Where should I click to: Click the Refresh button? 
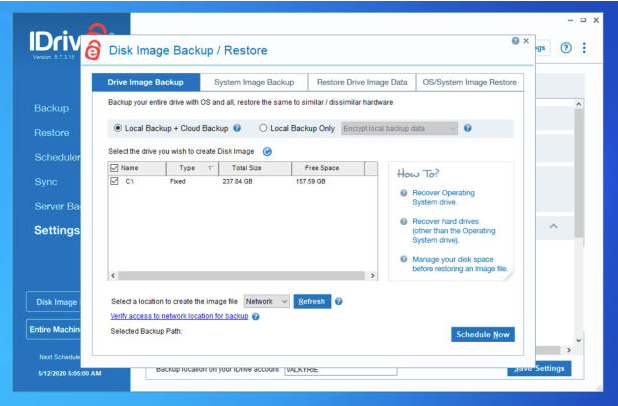pyautogui.click(x=312, y=302)
